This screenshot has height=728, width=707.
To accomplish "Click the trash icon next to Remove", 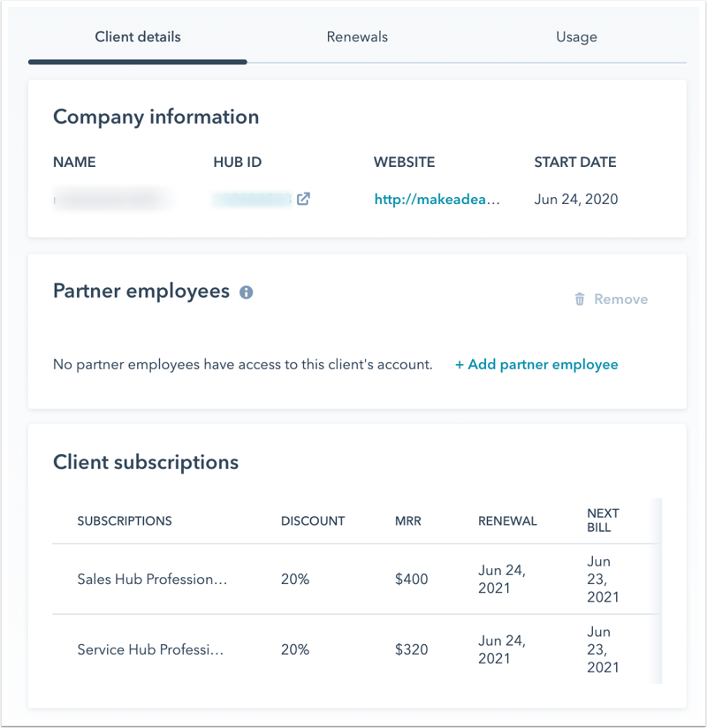I will tap(580, 299).
